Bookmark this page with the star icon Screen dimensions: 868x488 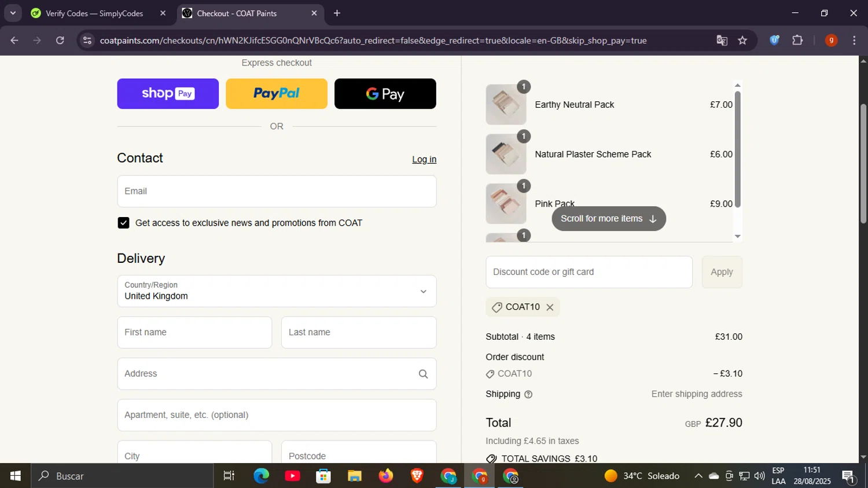(x=742, y=41)
